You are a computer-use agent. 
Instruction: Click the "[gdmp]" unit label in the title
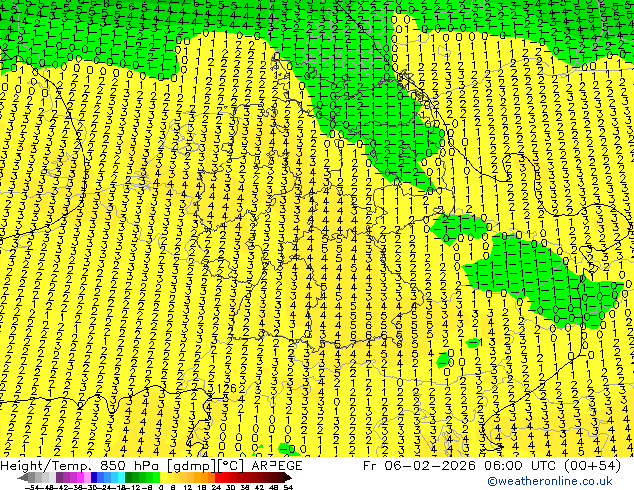(193, 466)
